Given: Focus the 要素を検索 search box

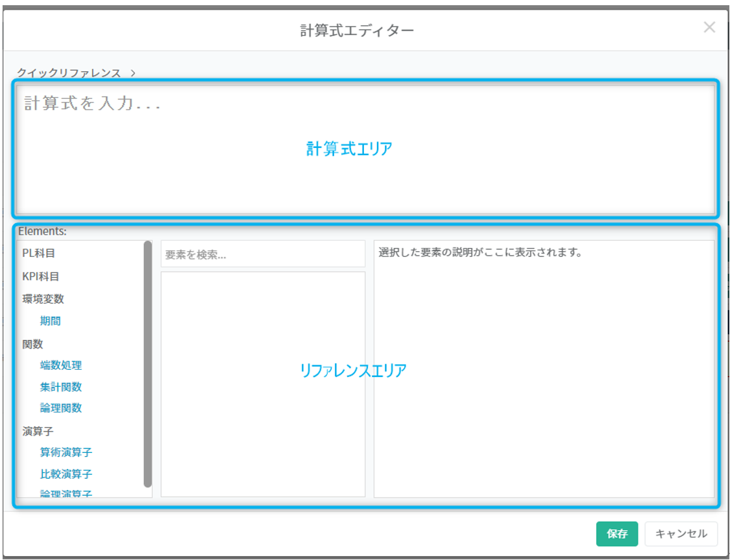Looking at the screenshot, I should (x=263, y=255).
